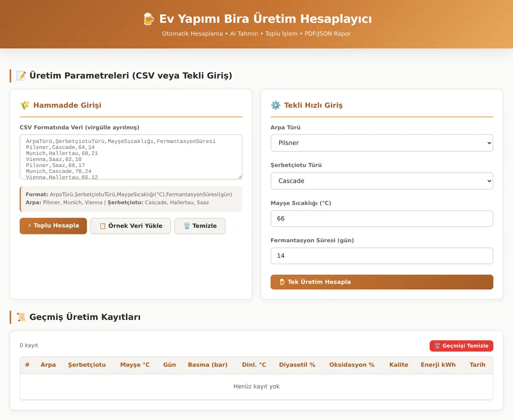The height and width of the screenshot is (420, 513).
Task: Click the wheat icon beside Hammadde Girişi
Action: (25, 105)
